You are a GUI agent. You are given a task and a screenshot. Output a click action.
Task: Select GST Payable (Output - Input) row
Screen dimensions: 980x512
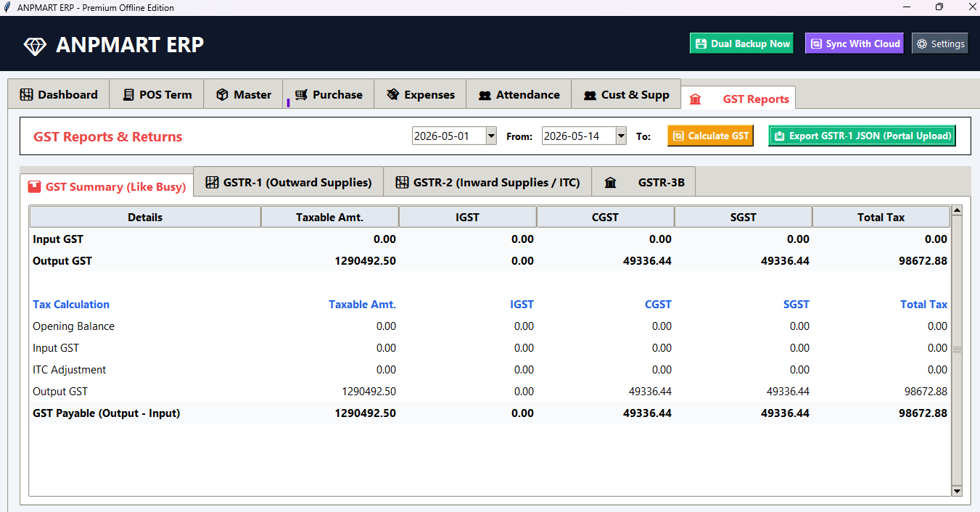tap(490, 413)
